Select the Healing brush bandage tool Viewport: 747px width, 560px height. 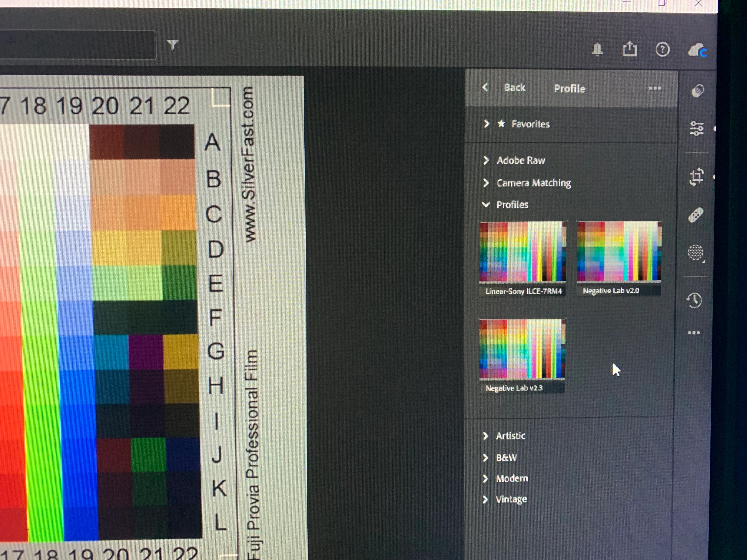(x=696, y=215)
